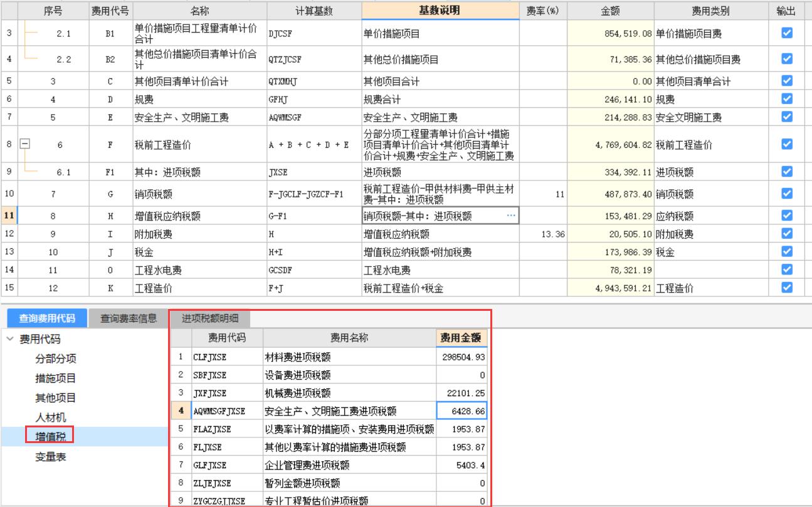Click the 费用类别 column header
Screen dimensions: 812x507
[x=711, y=11]
